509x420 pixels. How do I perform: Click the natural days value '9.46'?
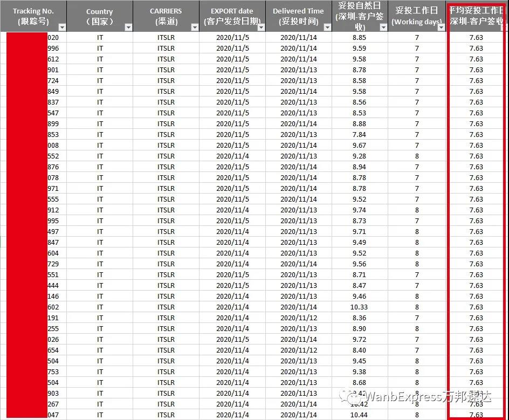(x=359, y=297)
